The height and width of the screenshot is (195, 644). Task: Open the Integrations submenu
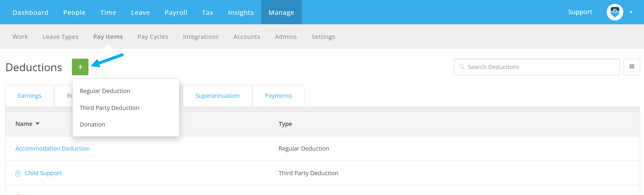(201, 37)
